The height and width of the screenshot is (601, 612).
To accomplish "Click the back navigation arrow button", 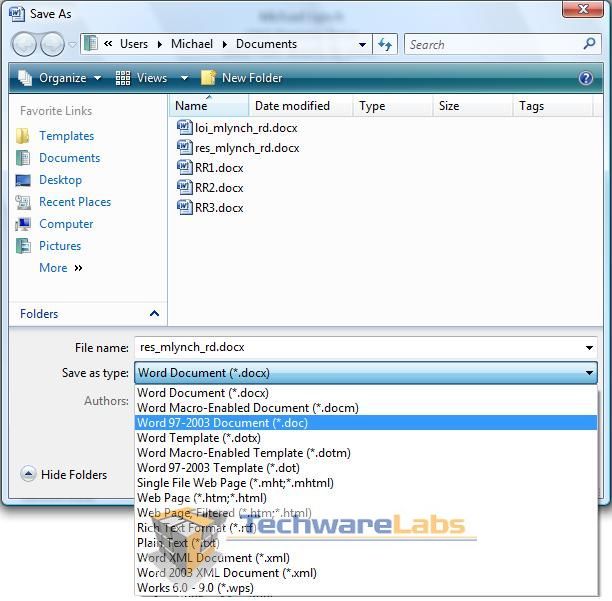I will (x=24, y=44).
